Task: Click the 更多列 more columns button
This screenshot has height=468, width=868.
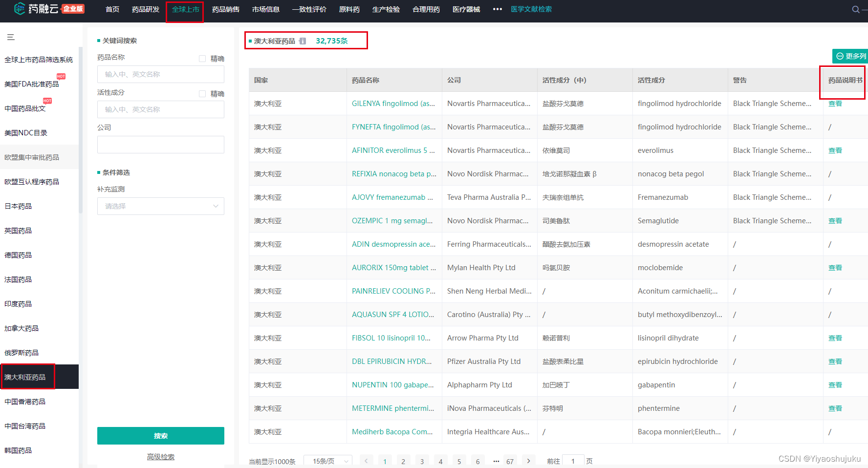Action: tap(851, 56)
